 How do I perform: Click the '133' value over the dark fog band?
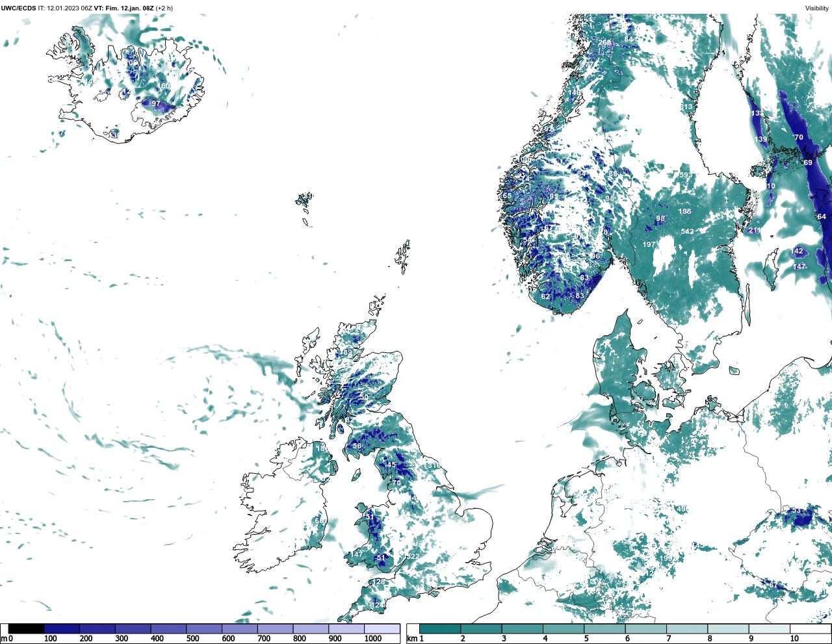[757, 113]
